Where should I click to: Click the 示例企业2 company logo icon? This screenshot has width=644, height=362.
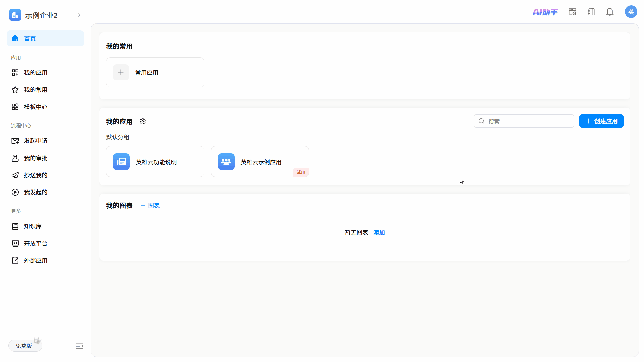(x=15, y=15)
